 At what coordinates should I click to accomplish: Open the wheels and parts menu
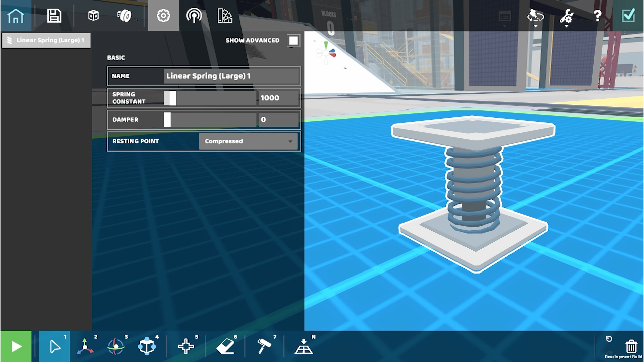point(124,16)
